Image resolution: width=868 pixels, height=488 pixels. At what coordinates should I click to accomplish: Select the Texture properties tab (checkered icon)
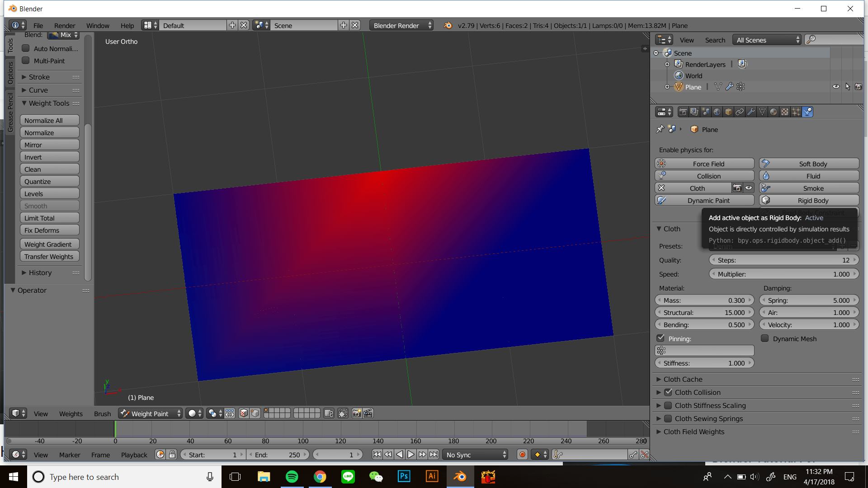pyautogui.click(x=785, y=112)
